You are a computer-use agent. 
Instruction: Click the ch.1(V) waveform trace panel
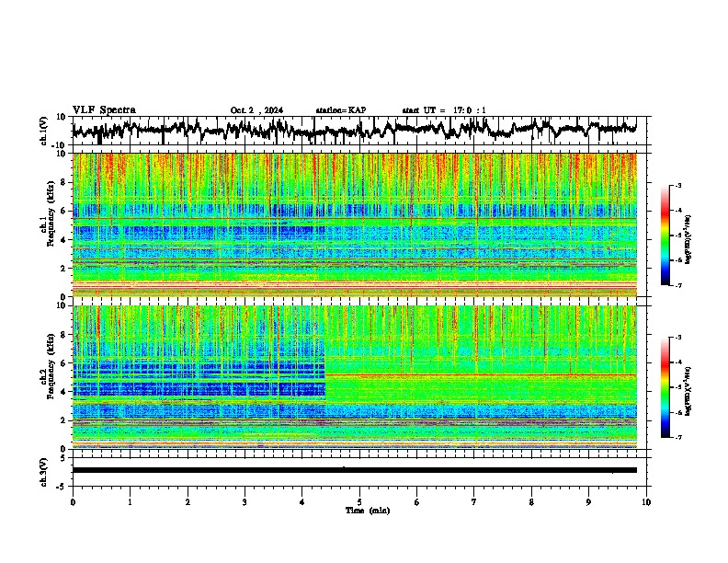(361, 131)
